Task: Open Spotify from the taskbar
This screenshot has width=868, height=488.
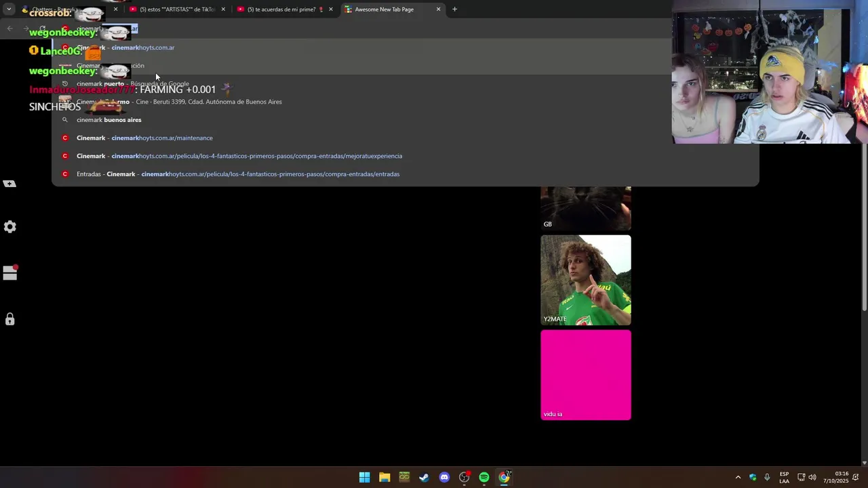Action: tap(484, 477)
